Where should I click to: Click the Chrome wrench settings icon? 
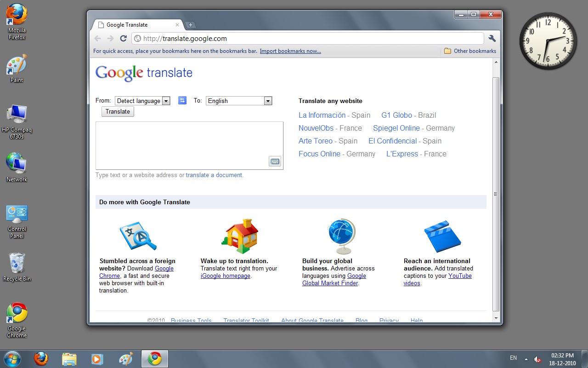(492, 39)
